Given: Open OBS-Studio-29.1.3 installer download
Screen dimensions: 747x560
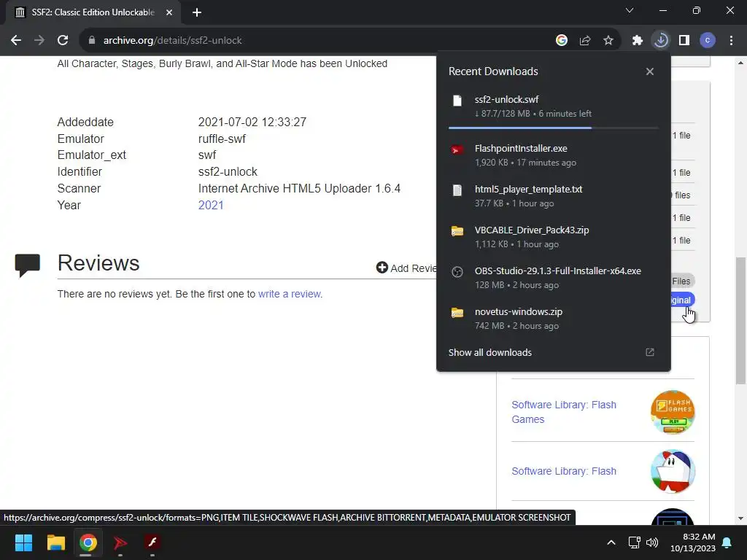Looking at the screenshot, I should click(553, 278).
